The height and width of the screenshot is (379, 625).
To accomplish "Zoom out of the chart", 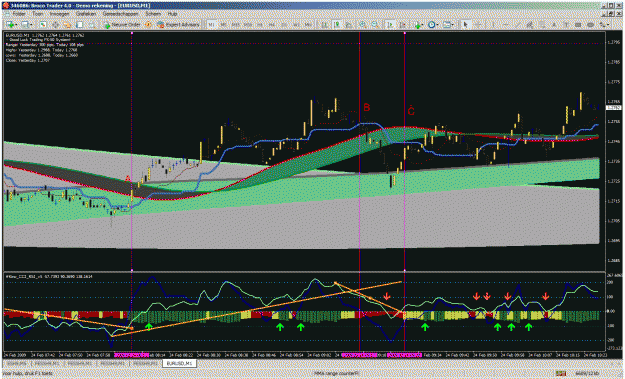I will pos(375,25).
